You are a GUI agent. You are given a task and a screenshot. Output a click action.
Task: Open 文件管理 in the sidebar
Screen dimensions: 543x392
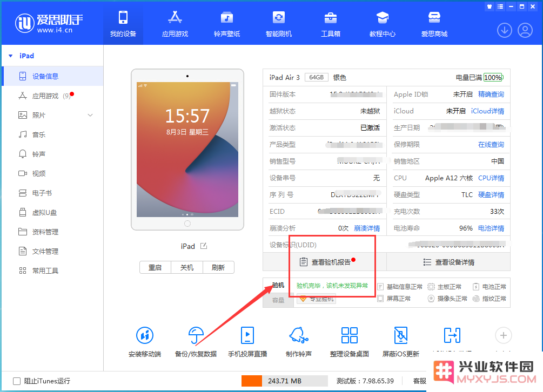pyautogui.click(x=52, y=251)
